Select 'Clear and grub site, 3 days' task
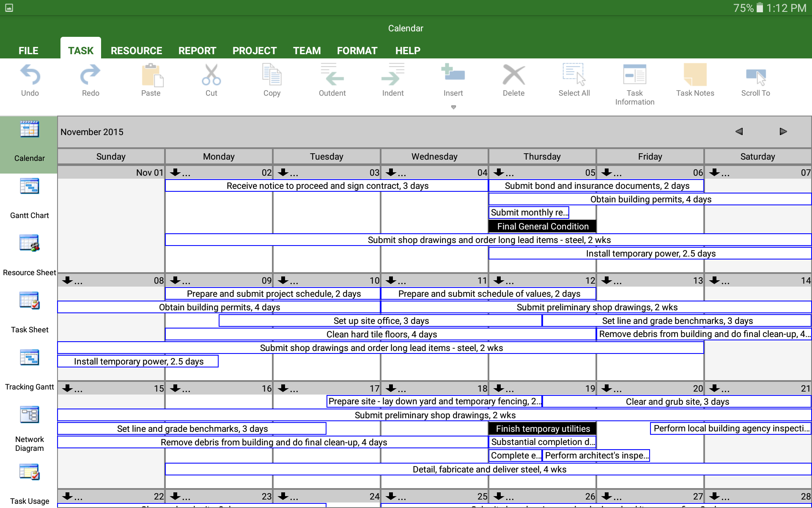The height and width of the screenshot is (508, 812). point(677,402)
